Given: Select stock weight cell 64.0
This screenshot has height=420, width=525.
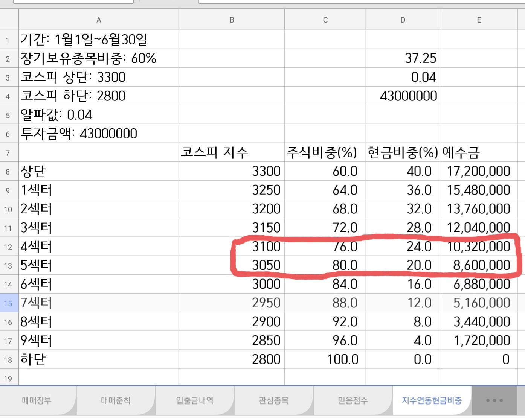Looking at the screenshot, I should [325, 190].
